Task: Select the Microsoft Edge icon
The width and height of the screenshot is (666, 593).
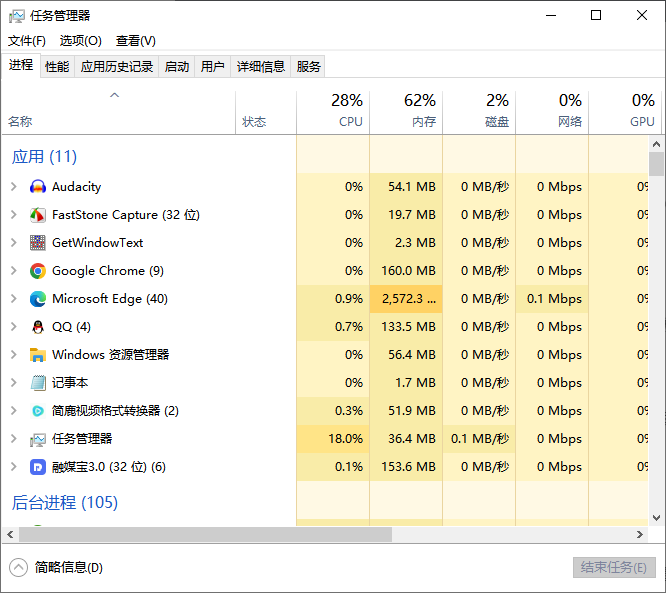Action: click(x=38, y=299)
